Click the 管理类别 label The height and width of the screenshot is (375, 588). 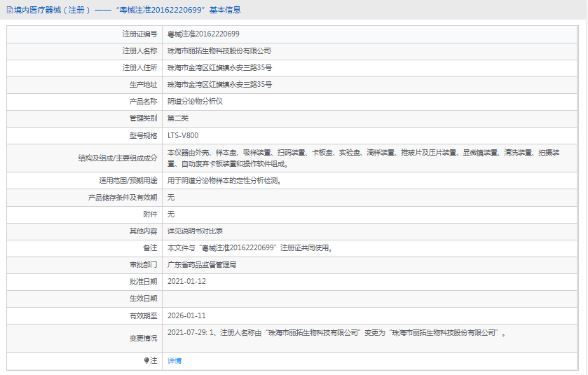(x=143, y=118)
